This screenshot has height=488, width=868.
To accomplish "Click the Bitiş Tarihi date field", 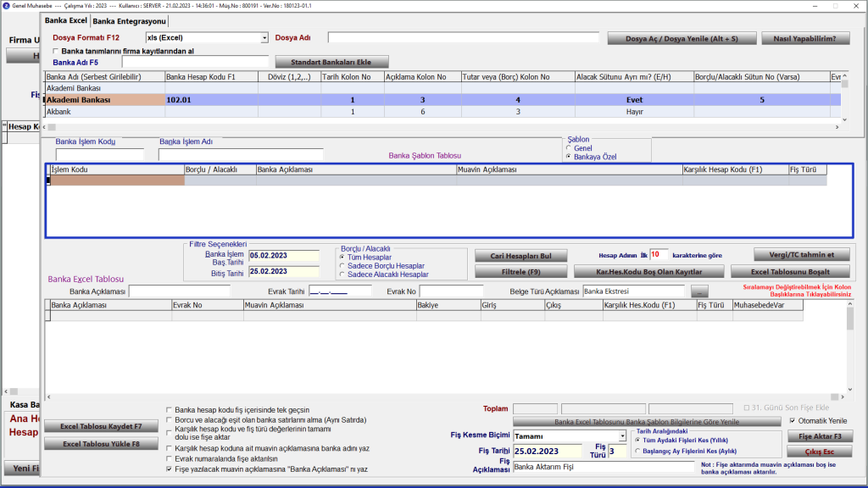I will coord(284,272).
